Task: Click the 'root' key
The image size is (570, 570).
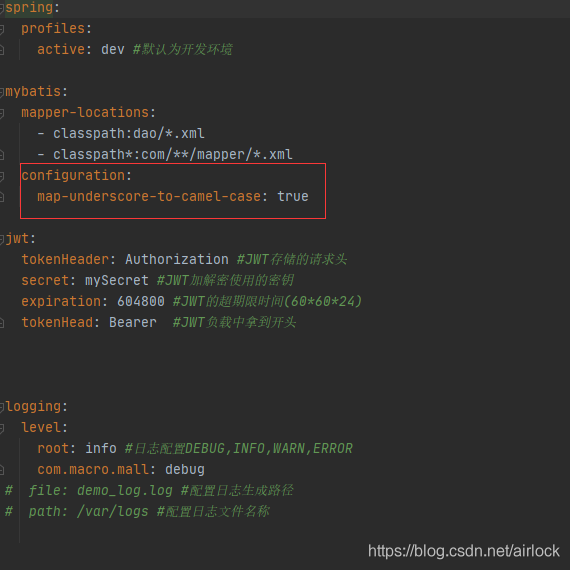Action: point(53,448)
